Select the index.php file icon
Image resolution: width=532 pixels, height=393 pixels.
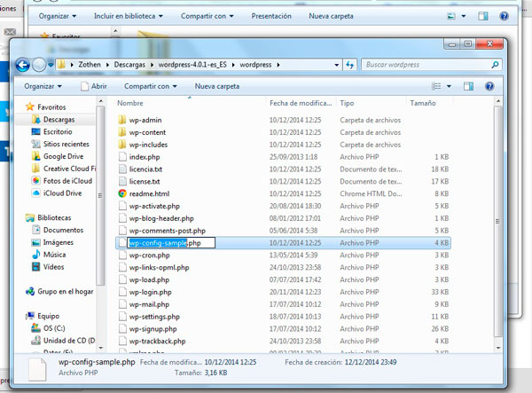click(122, 157)
